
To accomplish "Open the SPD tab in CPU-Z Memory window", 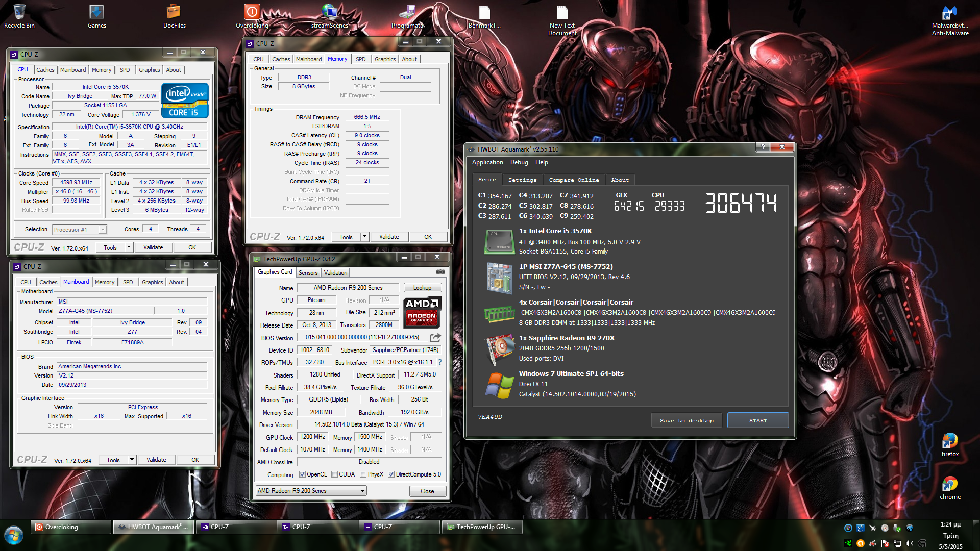I will click(x=360, y=59).
